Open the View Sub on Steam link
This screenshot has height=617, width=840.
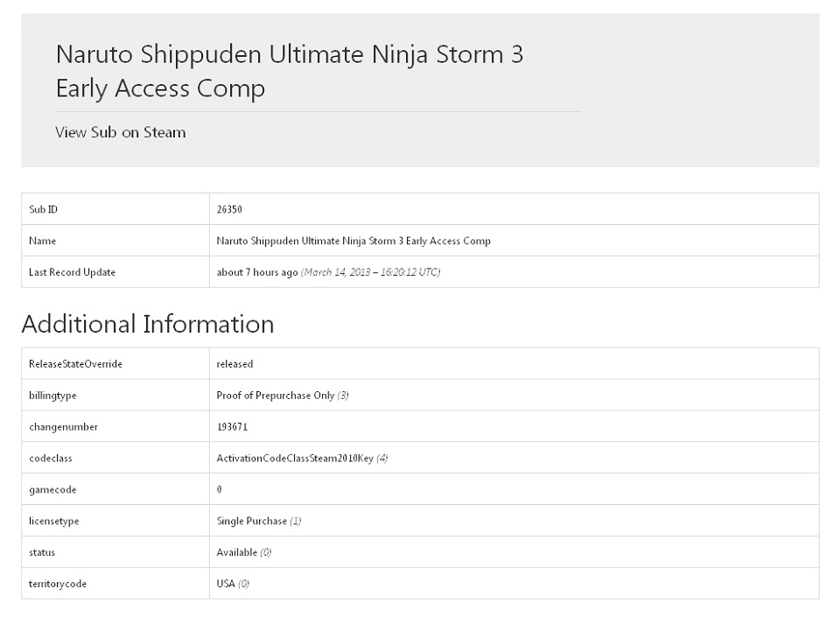coord(121,132)
